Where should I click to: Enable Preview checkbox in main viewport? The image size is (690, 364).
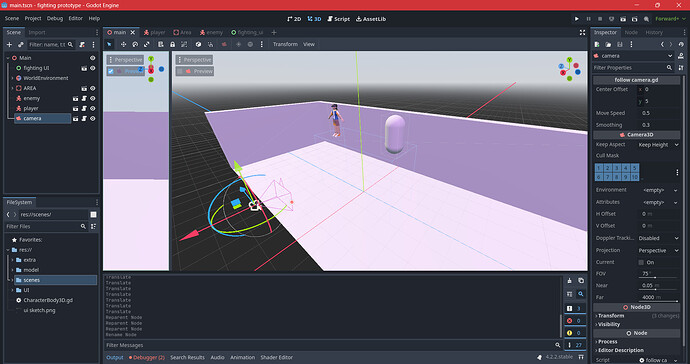point(180,71)
